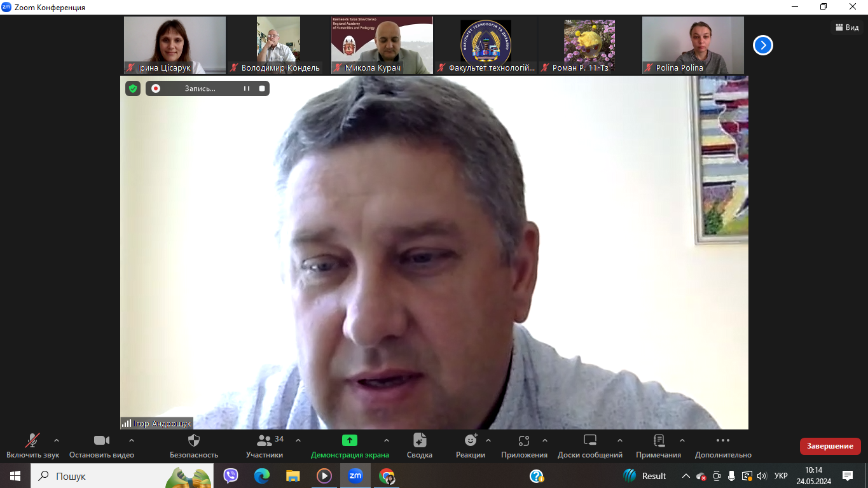Click the green encryption shield icon
The image size is (868, 488).
132,88
